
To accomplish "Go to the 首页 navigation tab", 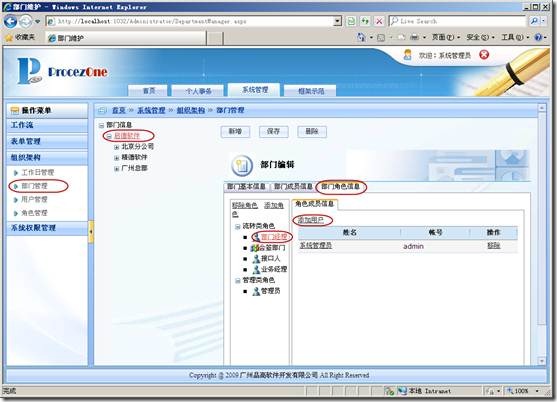I will click(x=149, y=91).
